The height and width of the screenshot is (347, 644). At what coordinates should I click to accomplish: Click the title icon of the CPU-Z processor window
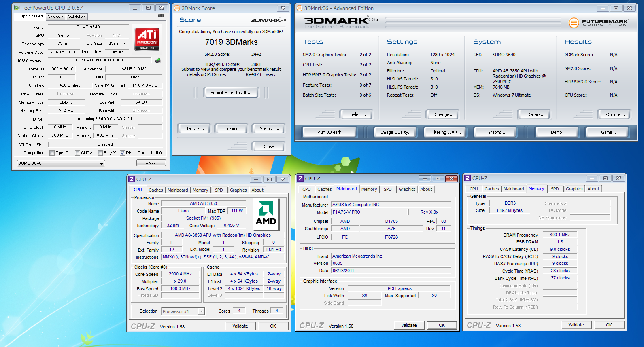pos(132,179)
